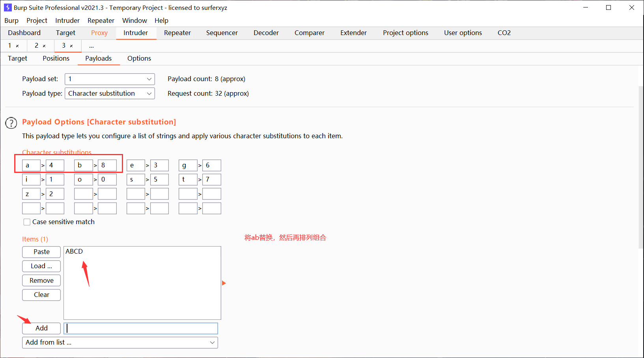Screen dimensions: 644x358
Task: Click the new tab ellipsis button
Action: [91, 46]
